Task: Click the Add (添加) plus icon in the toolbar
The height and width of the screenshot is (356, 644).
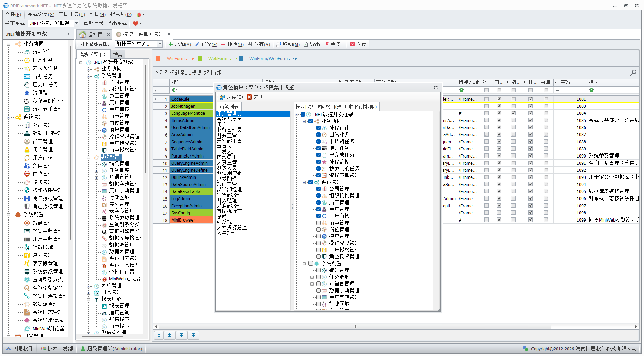Action: (x=171, y=44)
